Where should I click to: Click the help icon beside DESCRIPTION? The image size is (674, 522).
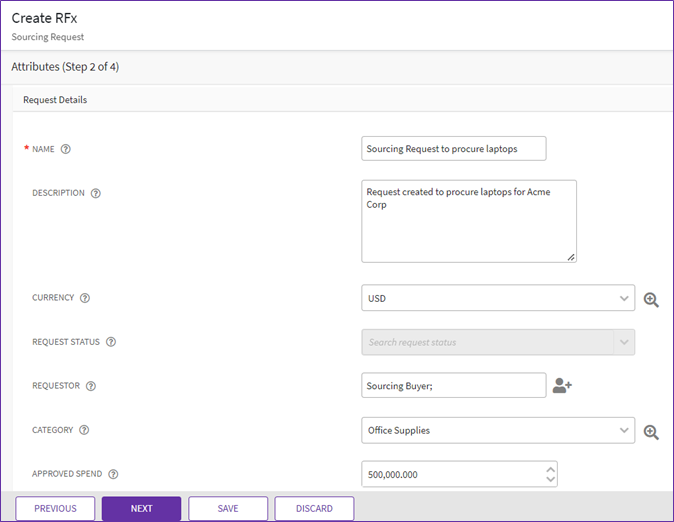[x=96, y=193]
